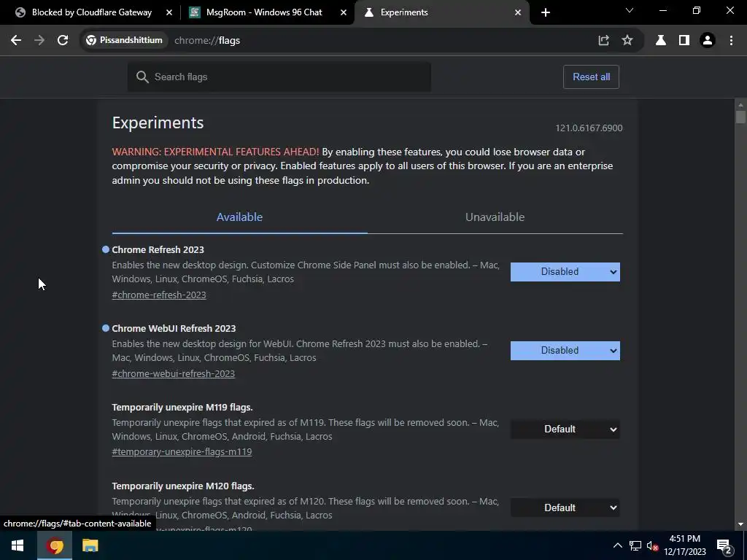Open the taskbar clock and date
Screen dimensions: 747x560
point(684,545)
